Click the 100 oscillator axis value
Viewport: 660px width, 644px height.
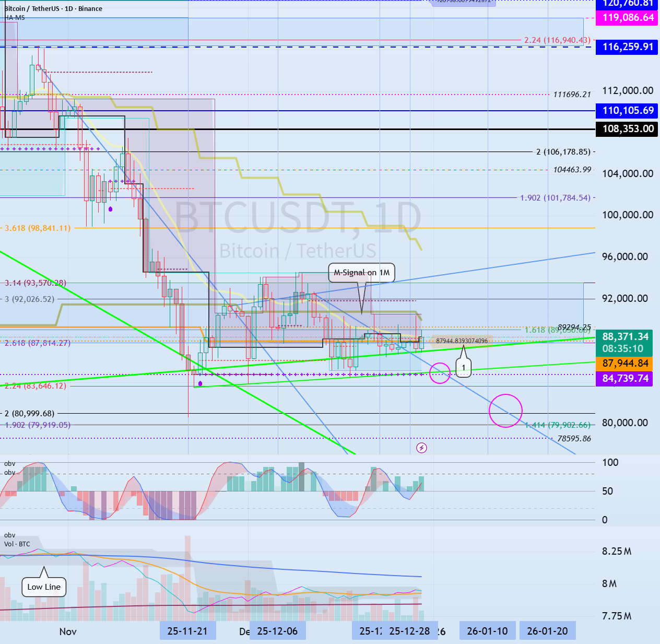[610, 463]
